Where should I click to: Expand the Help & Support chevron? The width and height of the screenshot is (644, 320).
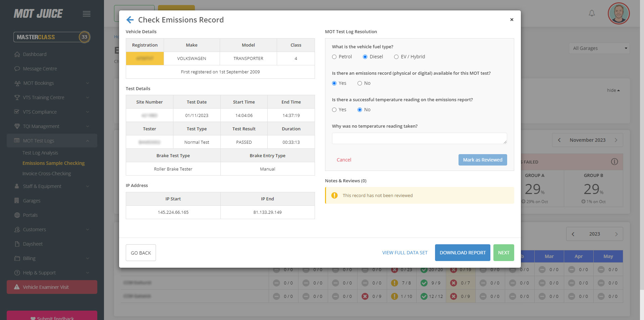click(x=88, y=273)
